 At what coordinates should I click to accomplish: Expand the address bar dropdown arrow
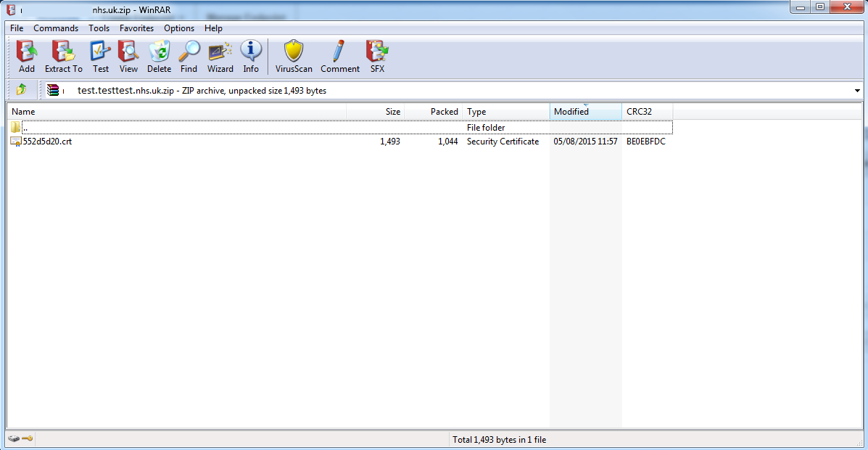[x=857, y=90]
